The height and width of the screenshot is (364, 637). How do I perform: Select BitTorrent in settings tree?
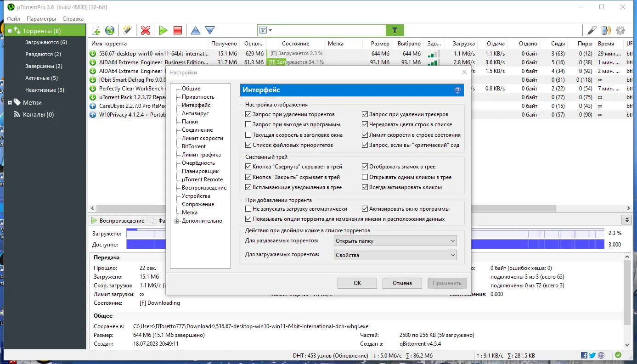coord(194,146)
